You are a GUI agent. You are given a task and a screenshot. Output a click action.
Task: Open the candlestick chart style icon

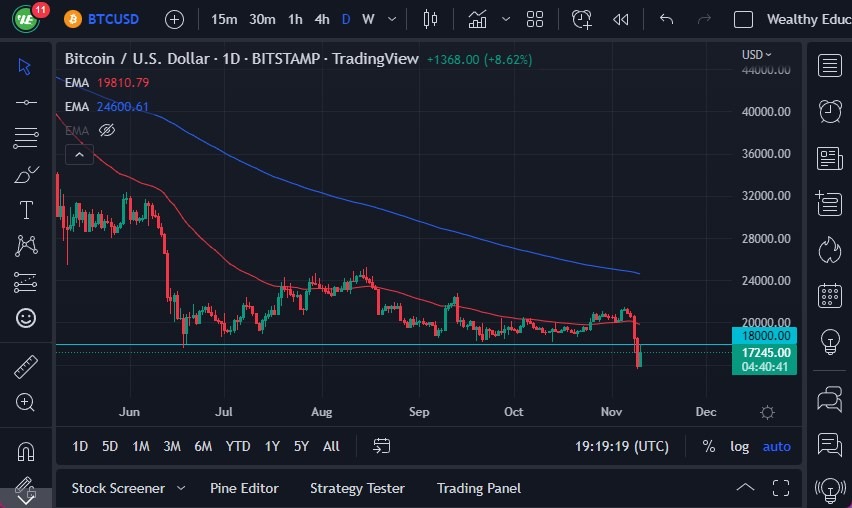pyautogui.click(x=431, y=19)
